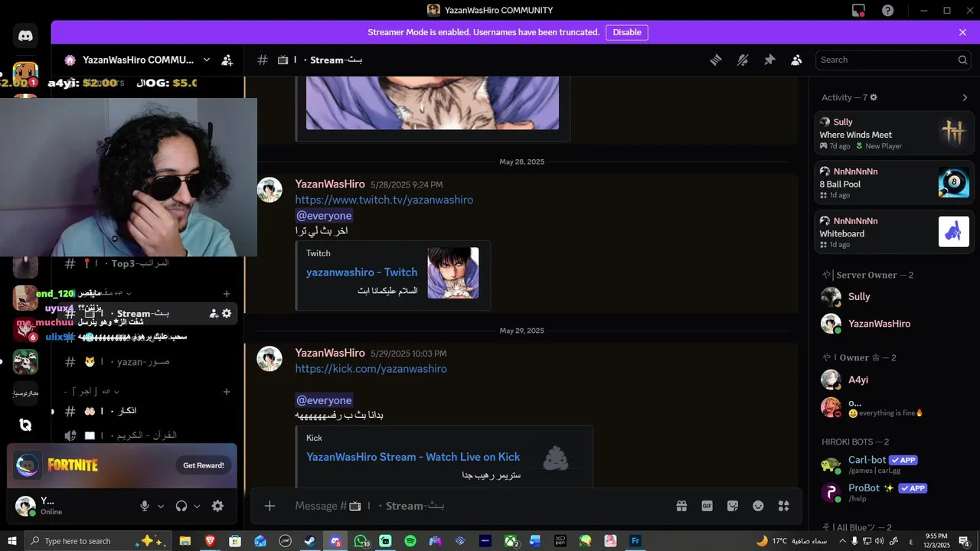The width and height of the screenshot is (980, 551).
Task: Open Carl-bot in member list
Action: click(894, 465)
